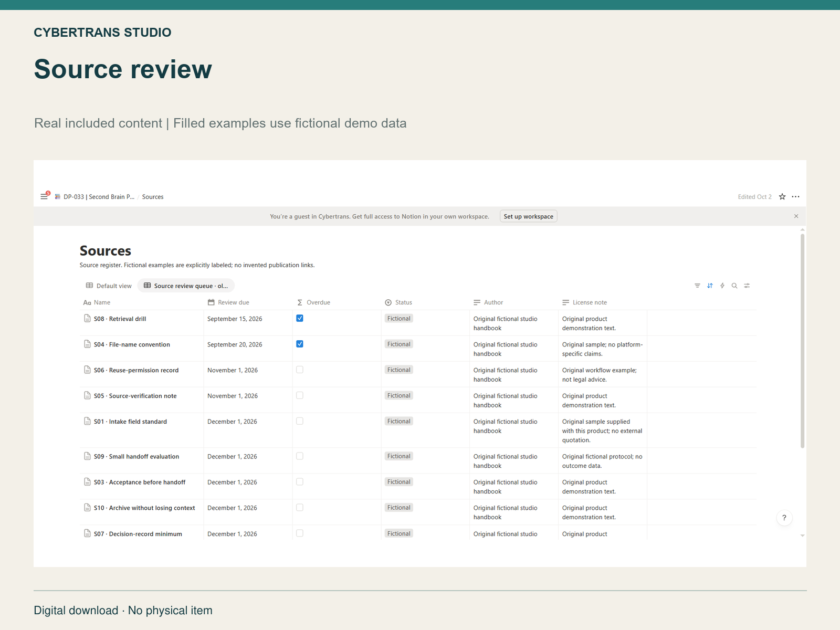Open the three-dot page options menu
Image resolution: width=840 pixels, height=630 pixels.
[x=796, y=197]
